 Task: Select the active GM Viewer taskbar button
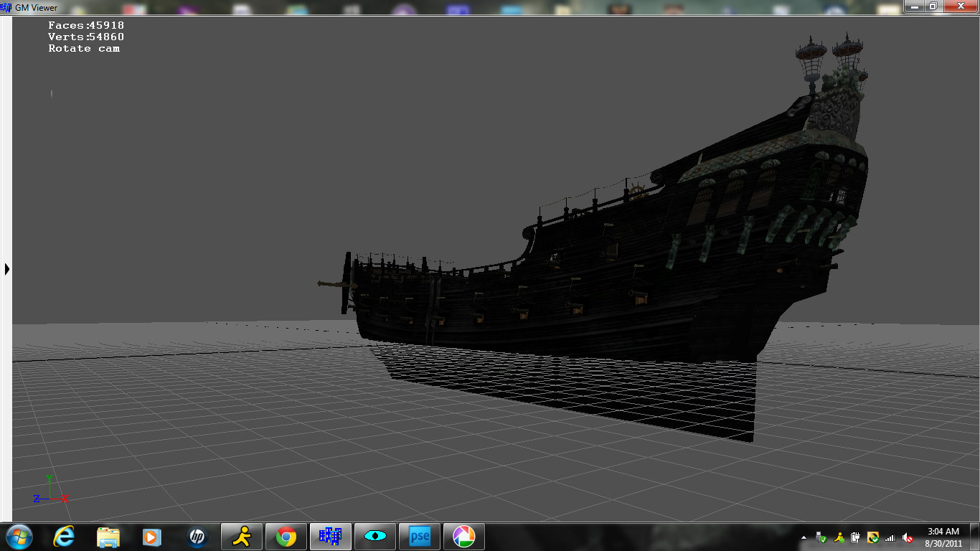(331, 537)
